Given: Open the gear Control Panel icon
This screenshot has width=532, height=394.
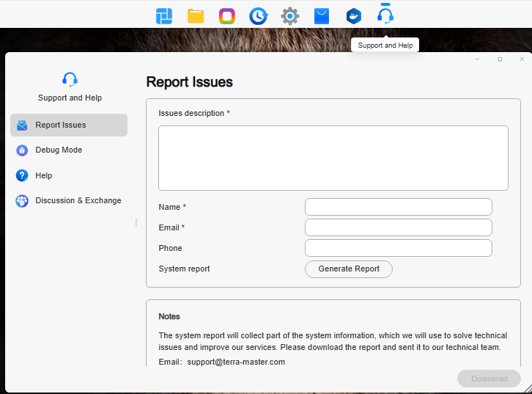Looking at the screenshot, I should [x=290, y=16].
